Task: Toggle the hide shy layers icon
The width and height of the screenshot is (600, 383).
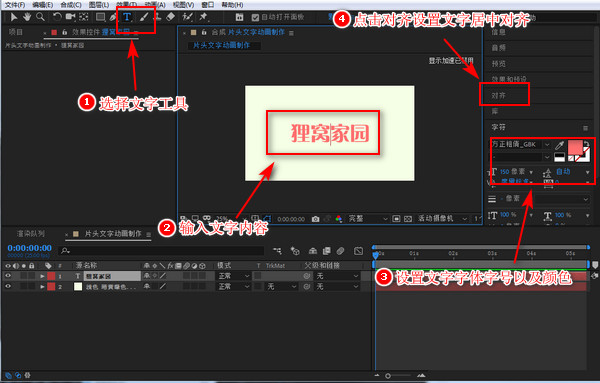Action: 313,251
